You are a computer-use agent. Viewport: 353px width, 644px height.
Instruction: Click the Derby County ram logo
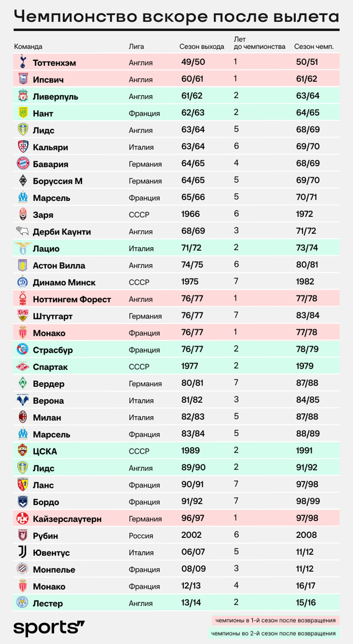23,231
